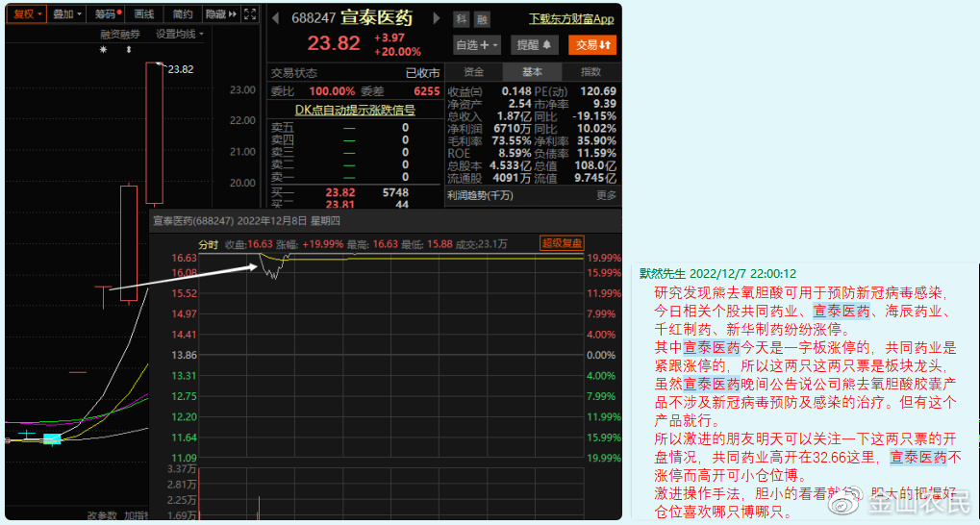This screenshot has width=980, height=525.
Task: Click stock code 688247 in header
Action: point(314,18)
